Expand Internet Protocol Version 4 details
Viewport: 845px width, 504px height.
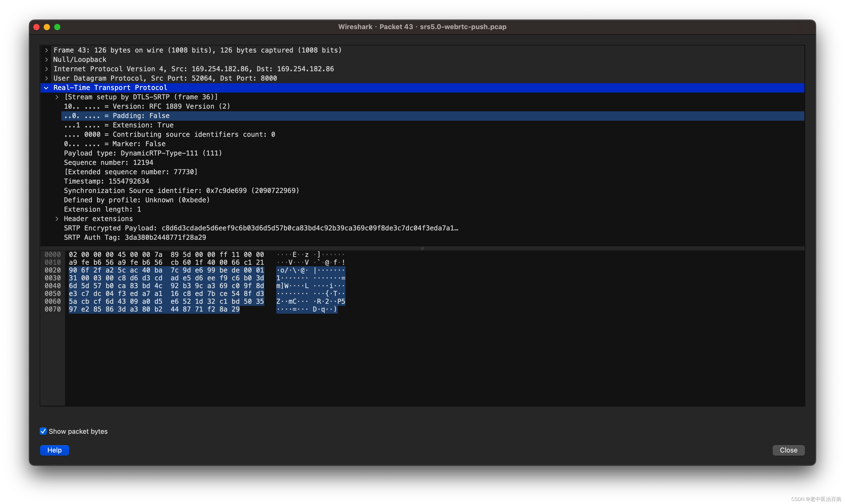tap(47, 69)
